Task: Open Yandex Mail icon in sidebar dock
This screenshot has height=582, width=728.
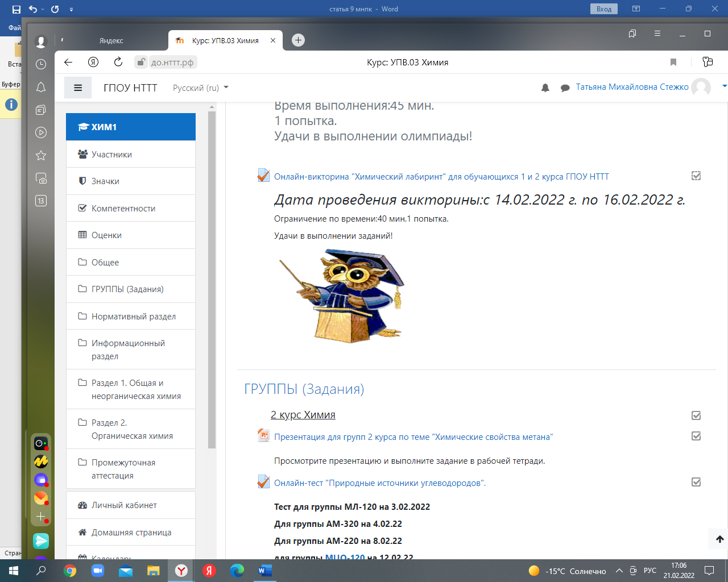Action: pos(41,498)
